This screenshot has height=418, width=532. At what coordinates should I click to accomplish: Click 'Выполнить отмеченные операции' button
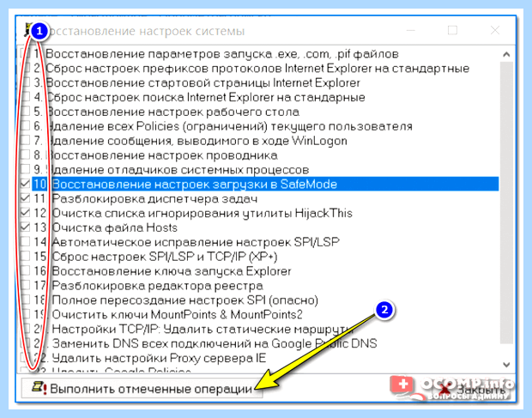142,388
